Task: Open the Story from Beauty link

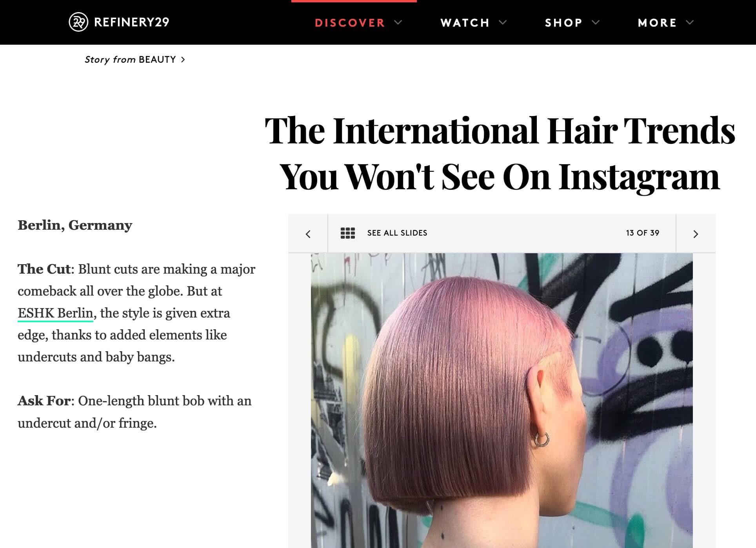Action: 131,60
